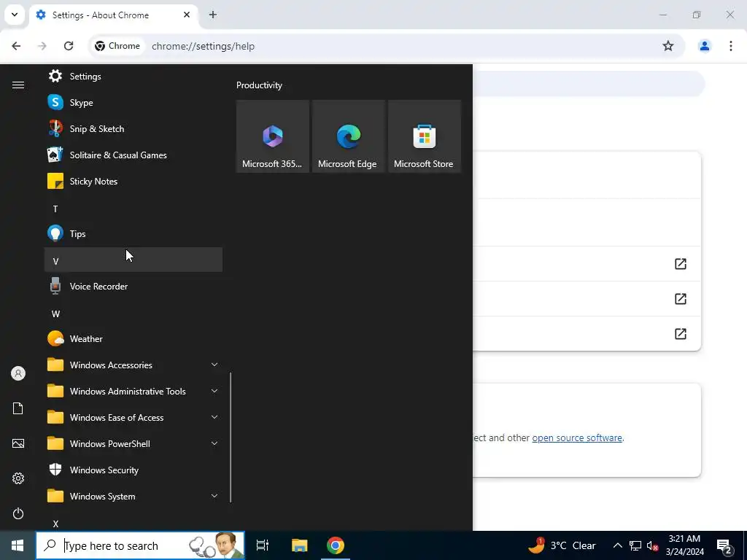Bookmark this page with the star icon
The image size is (747, 560).
click(x=668, y=46)
